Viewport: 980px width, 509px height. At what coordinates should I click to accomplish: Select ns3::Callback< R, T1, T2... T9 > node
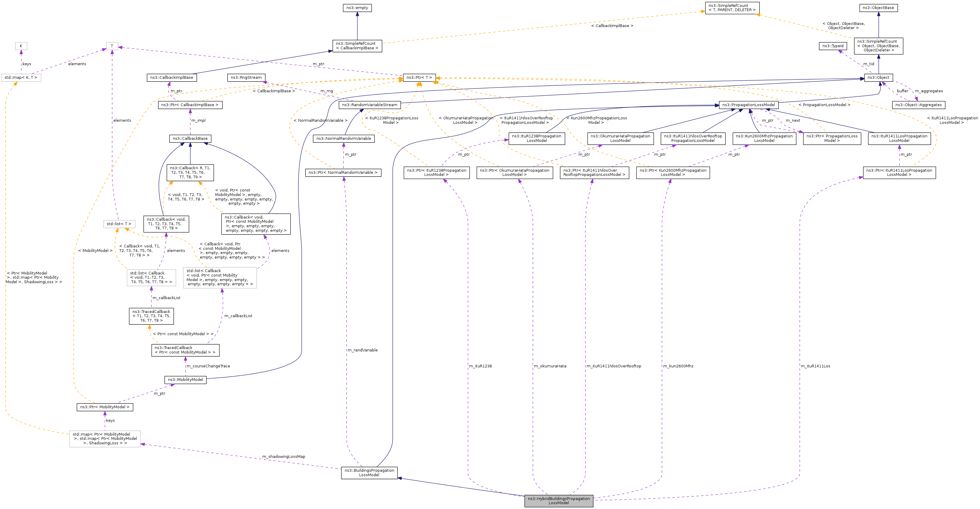(x=190, y=173)
